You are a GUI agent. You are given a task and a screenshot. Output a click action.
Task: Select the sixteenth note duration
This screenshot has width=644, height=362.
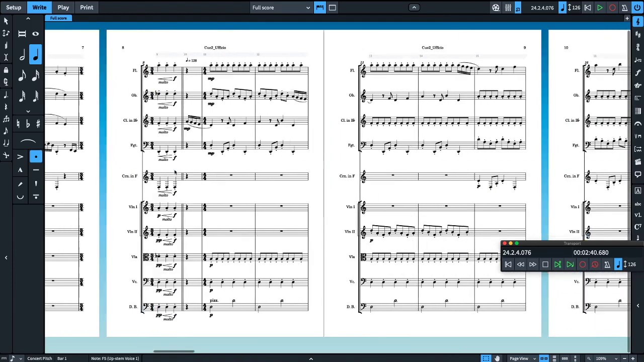point(36,76)
